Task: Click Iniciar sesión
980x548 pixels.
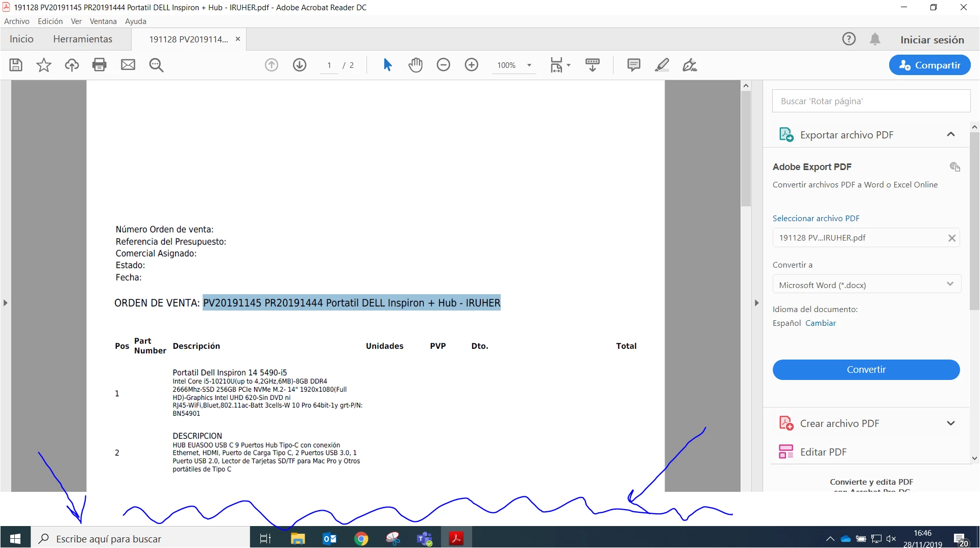Action: [x=932, y=40]
